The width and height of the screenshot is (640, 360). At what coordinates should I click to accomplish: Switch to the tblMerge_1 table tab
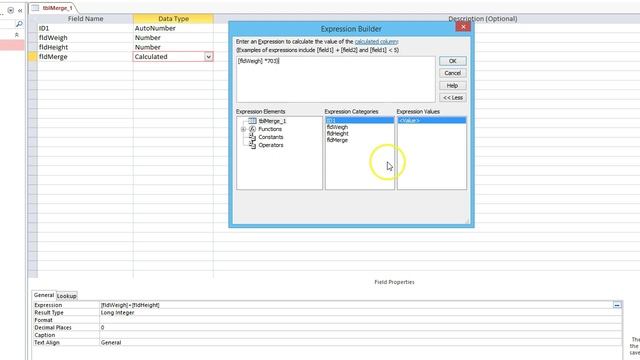(x=57, y=8)
